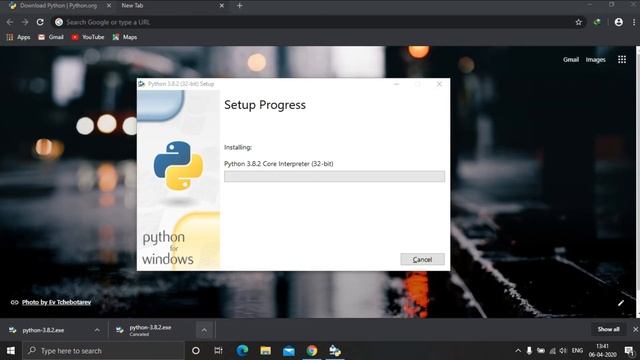Open Gmail link on new tab page
640x360 pixels.
(571, 60)
